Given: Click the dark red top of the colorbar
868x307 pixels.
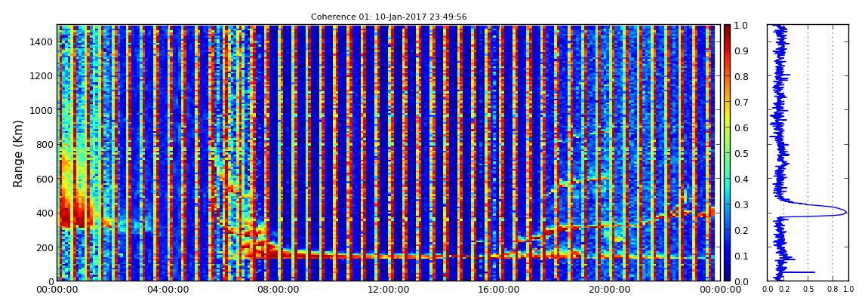Looking at the screenshot, I should click(727, 30).
